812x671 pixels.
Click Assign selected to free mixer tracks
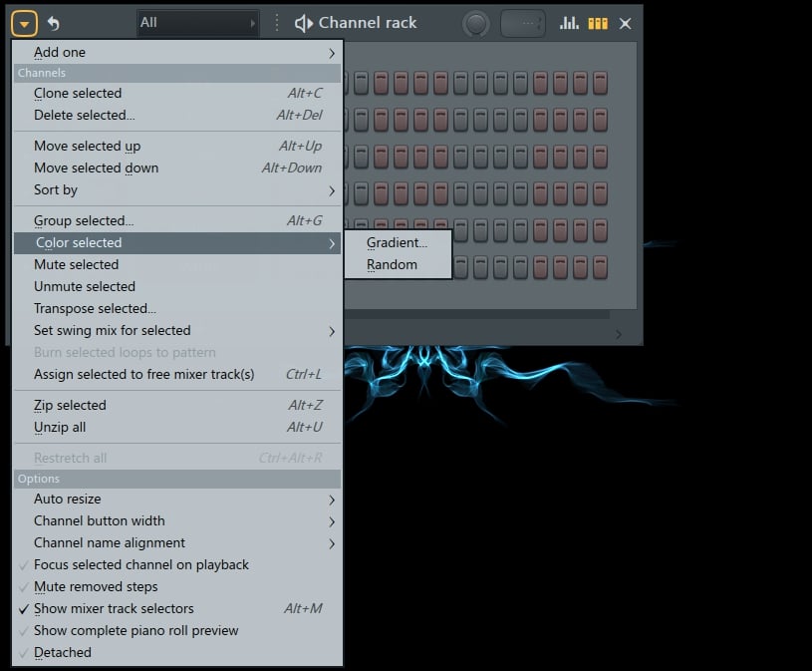click(x=161, y=373)
